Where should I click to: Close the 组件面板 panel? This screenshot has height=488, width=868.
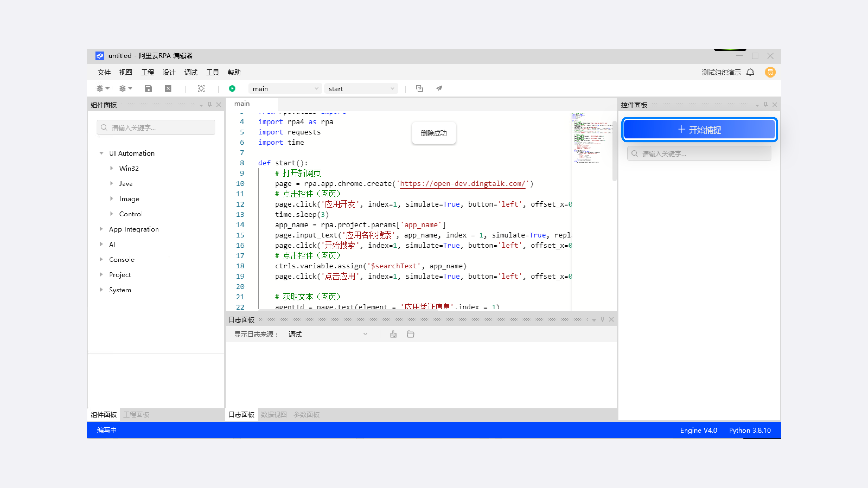[218, 105]
